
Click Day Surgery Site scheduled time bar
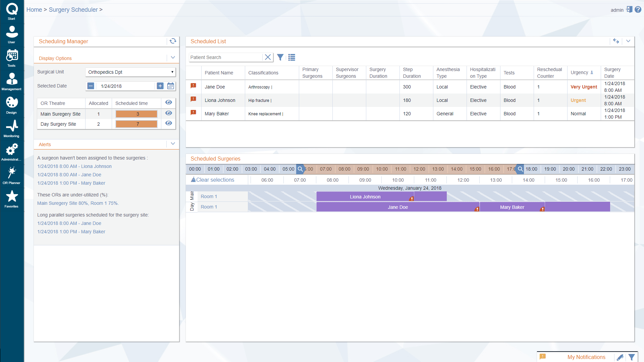(137, 124)
